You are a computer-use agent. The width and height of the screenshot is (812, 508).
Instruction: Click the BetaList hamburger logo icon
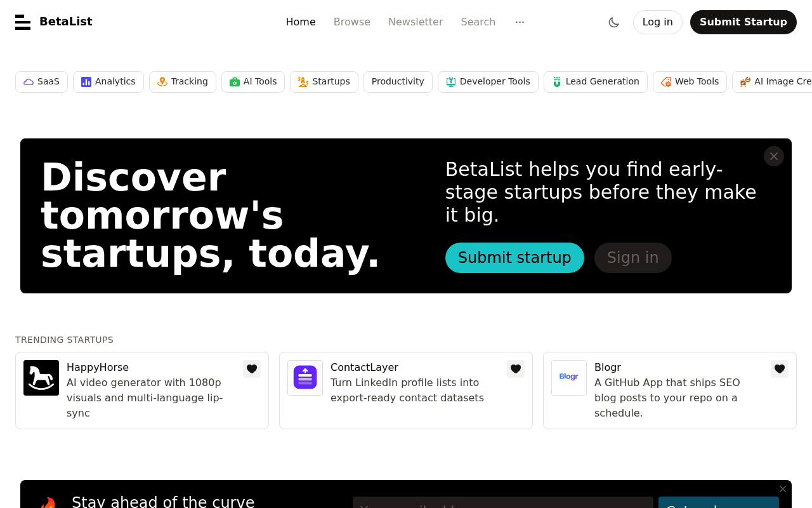[23, 22]
